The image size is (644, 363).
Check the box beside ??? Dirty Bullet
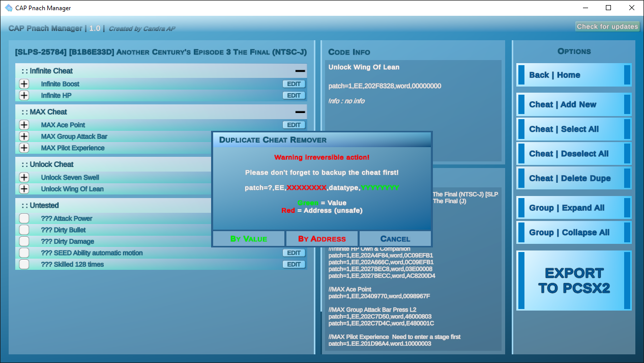(x=24, y=230)
